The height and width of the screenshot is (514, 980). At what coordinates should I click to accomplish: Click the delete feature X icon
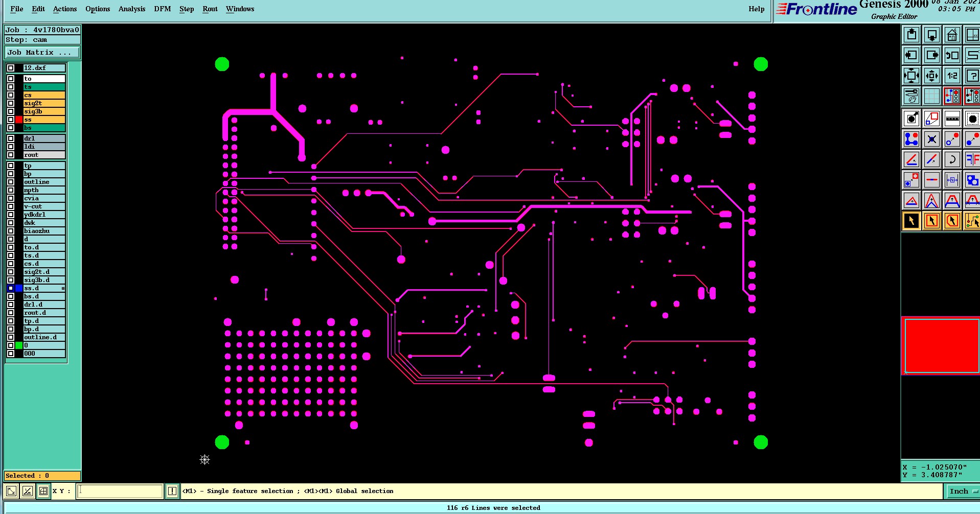pos(932,139)
